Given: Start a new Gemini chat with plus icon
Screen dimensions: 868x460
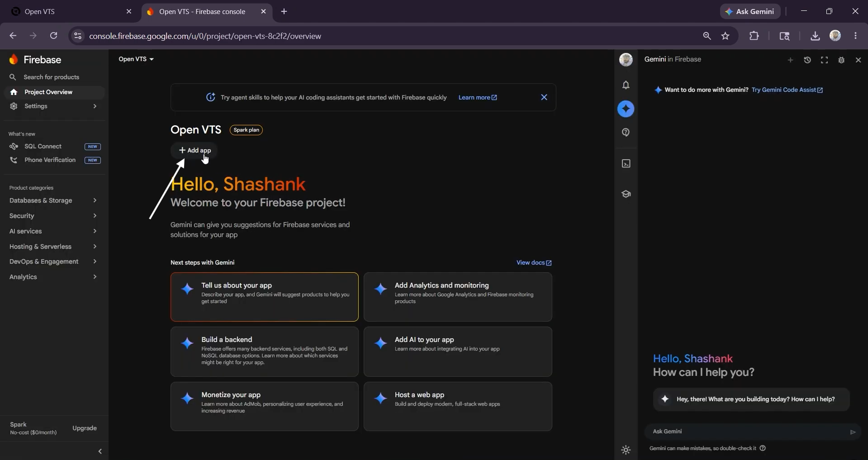Looking at the screenshot, I should pos(790,60).
